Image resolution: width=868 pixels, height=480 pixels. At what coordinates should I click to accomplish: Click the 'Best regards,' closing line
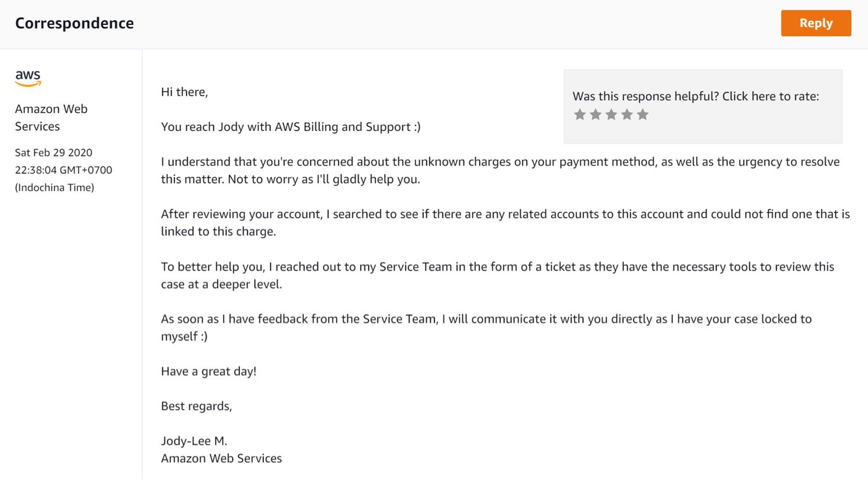click(196, 406)
